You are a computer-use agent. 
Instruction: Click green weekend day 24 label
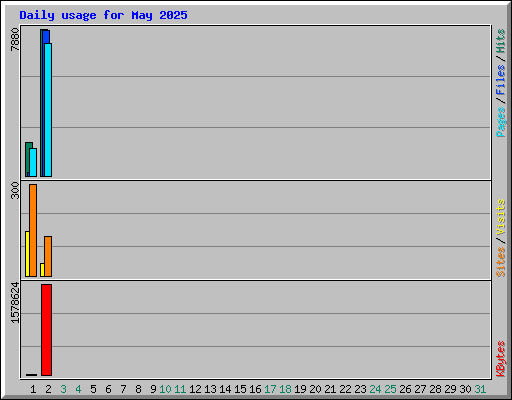pyautogui.click(x=375, y=389)
